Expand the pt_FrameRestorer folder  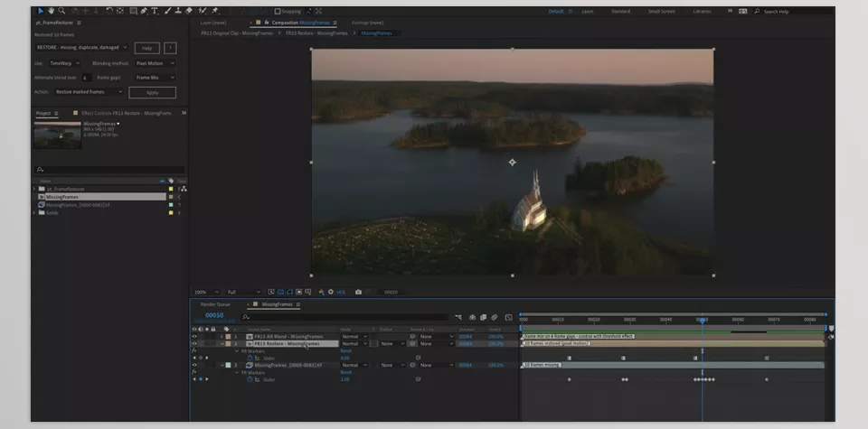click(x=34, y=189)
